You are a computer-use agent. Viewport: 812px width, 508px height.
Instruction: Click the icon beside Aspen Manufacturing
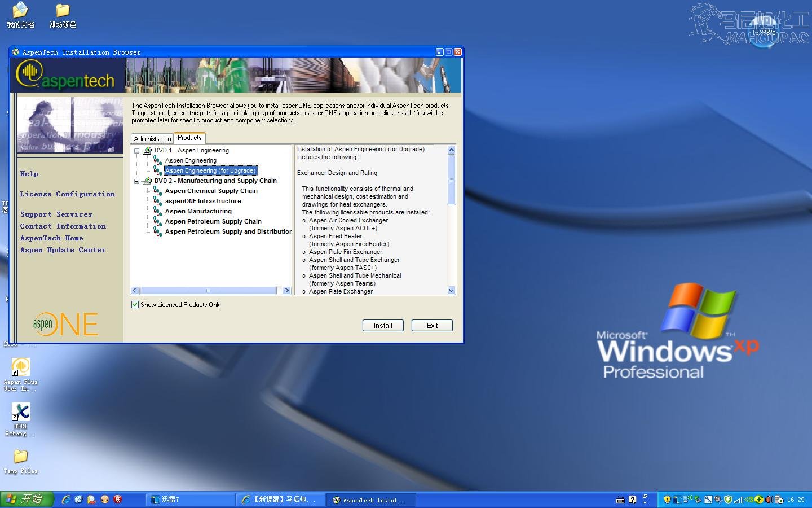[158, 212]
